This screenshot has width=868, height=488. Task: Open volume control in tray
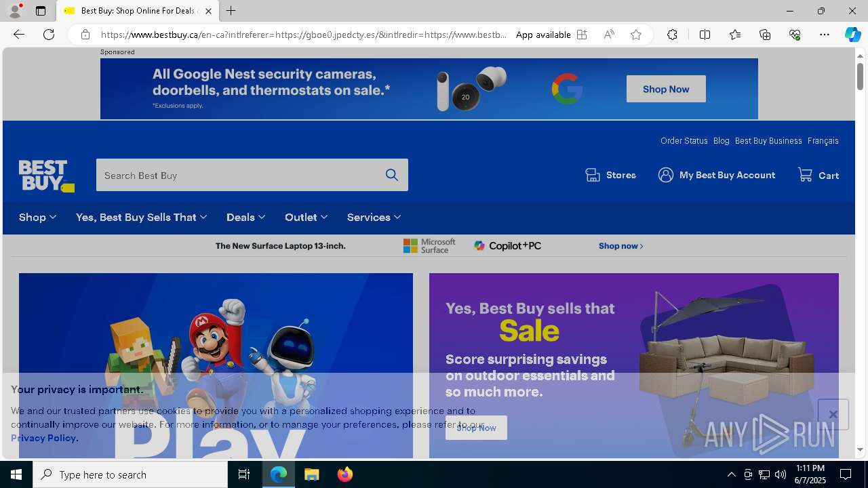[x=781, y=474]
